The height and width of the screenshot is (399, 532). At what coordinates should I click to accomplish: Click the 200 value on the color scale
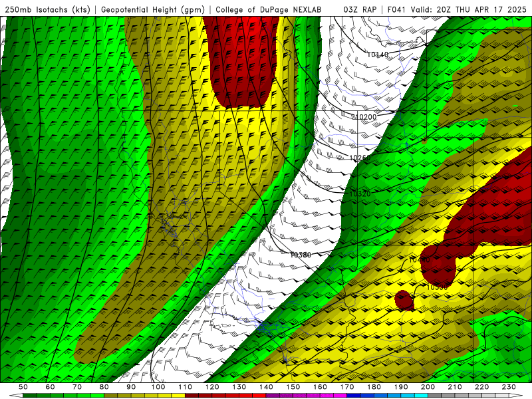tap(428, 387)
